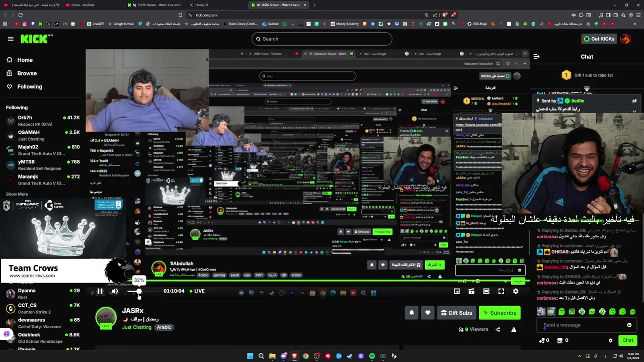Open emoji picker in chat input
644x362 pixels.
pyautogui.click(x=629, y=325)
